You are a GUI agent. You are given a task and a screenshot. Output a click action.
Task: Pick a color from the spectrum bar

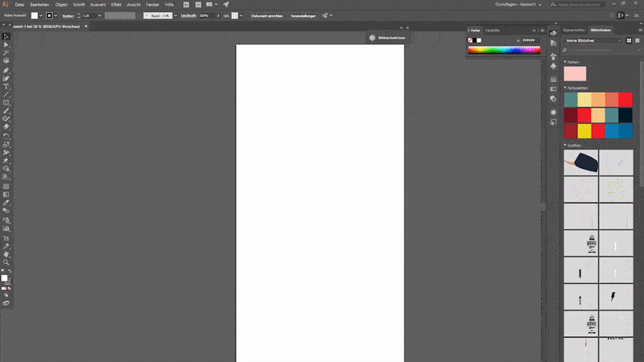(504, 50)
